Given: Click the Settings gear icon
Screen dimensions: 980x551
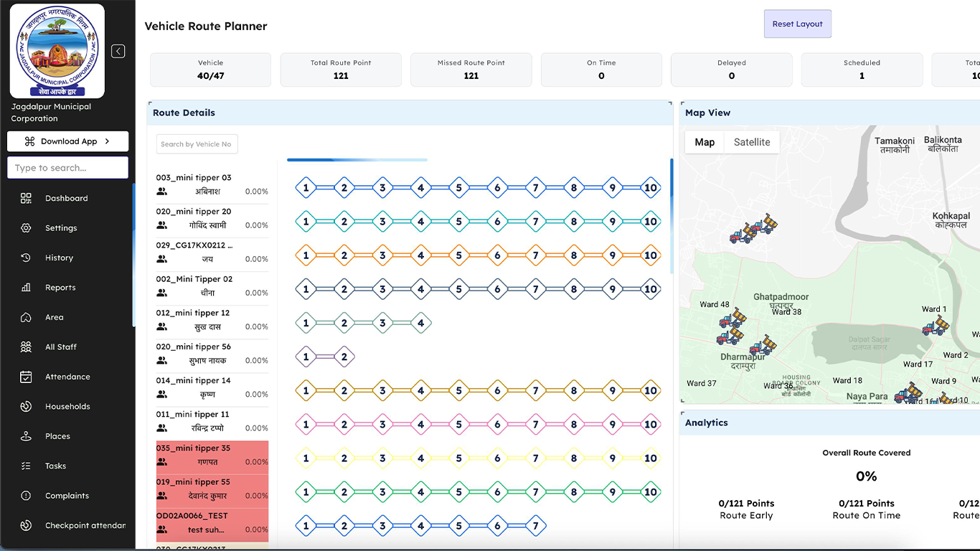Looking at the screenshot, I should point(26,228).
